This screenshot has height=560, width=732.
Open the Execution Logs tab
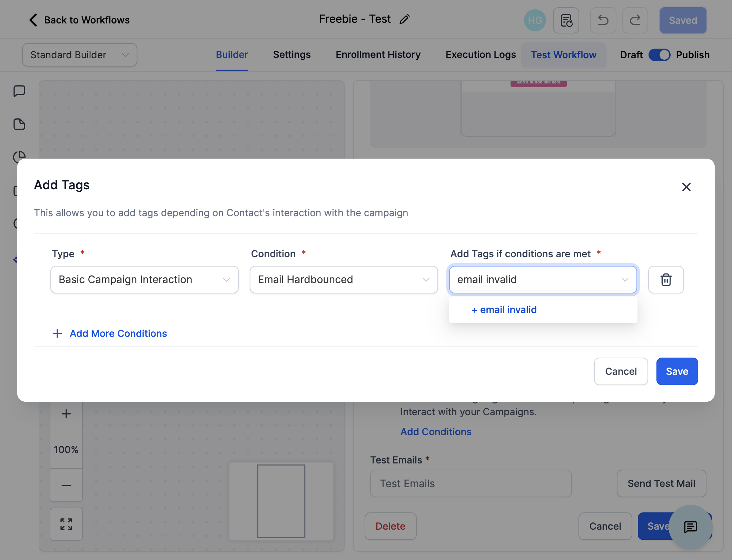[x=481, y=55]
